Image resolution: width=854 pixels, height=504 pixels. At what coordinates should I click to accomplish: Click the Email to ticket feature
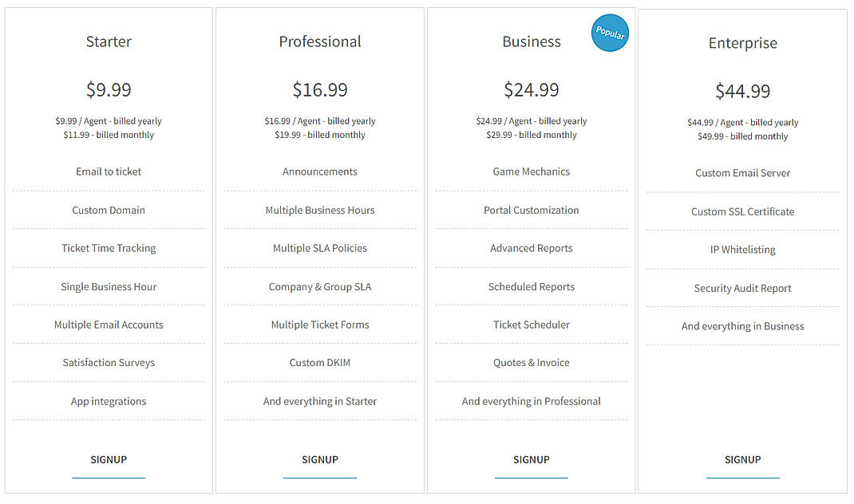tap(109, 171)
